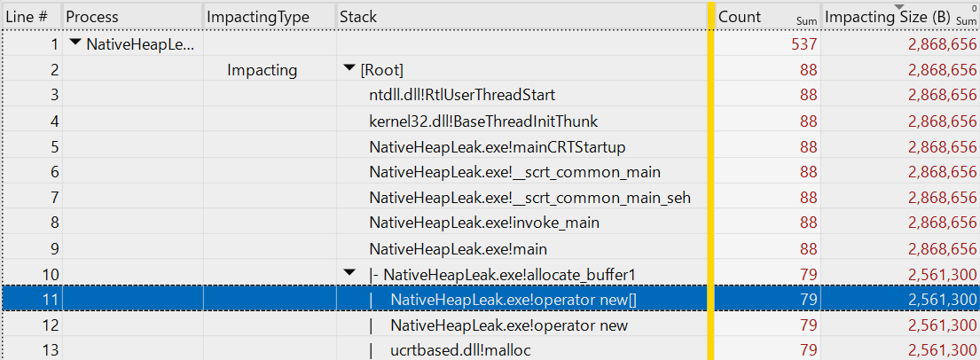Click the ImpactingType column header
980x360 pixels.
point(258,16)
